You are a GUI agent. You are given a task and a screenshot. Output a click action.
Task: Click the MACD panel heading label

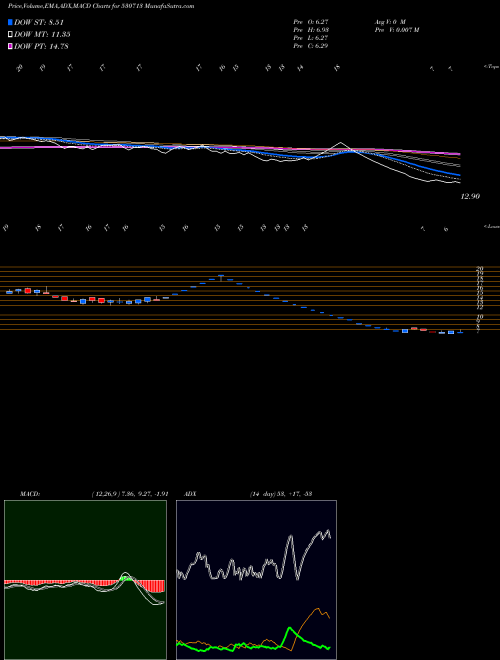coord(29,494)
